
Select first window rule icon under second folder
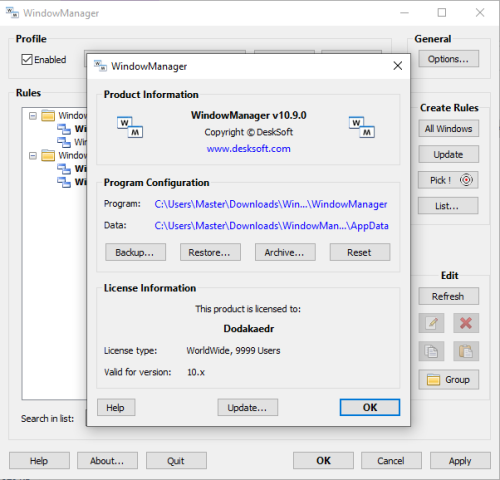click(64, 169)
